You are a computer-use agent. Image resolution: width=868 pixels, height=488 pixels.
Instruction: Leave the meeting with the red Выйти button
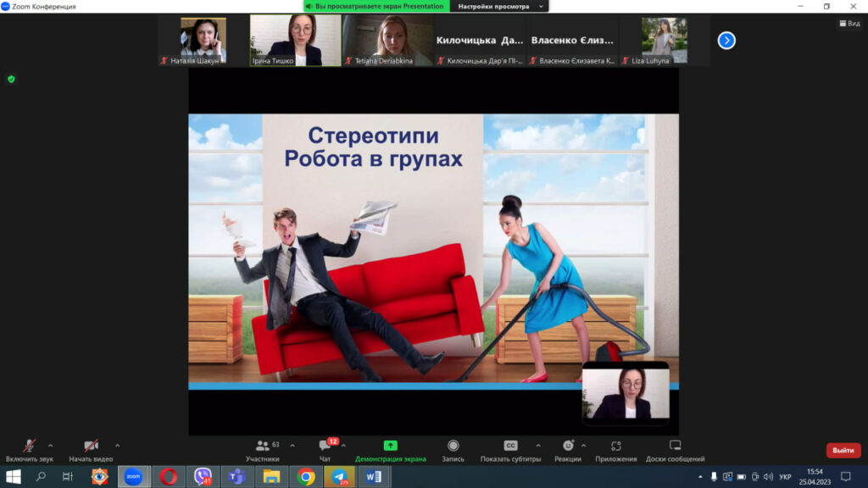point(843,450)
